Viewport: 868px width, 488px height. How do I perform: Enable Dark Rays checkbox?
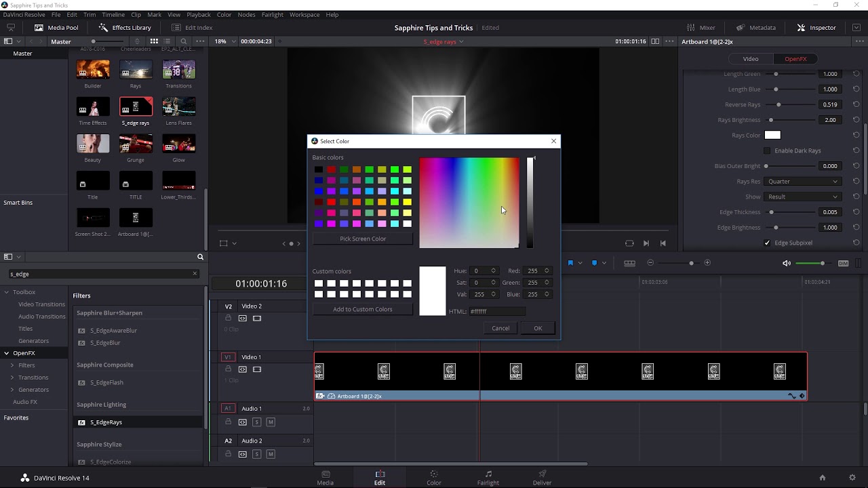(x=768, y=150)
